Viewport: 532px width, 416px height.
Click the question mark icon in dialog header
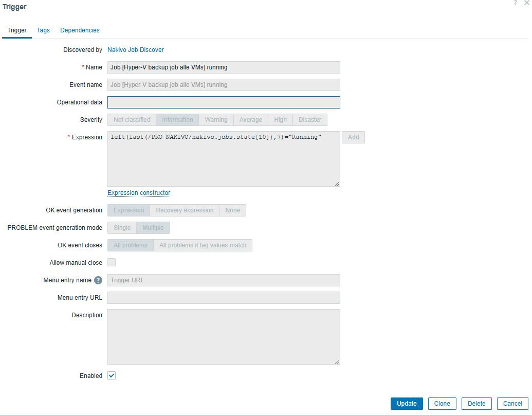click(515, 3)
